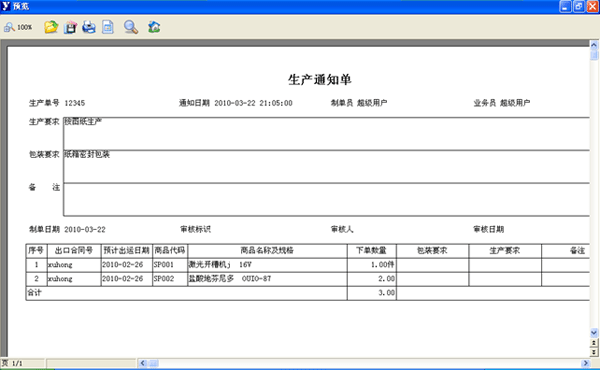Screen dimensions: 600x370
Task: Click production order number 12345
Action: coord(75,103)
